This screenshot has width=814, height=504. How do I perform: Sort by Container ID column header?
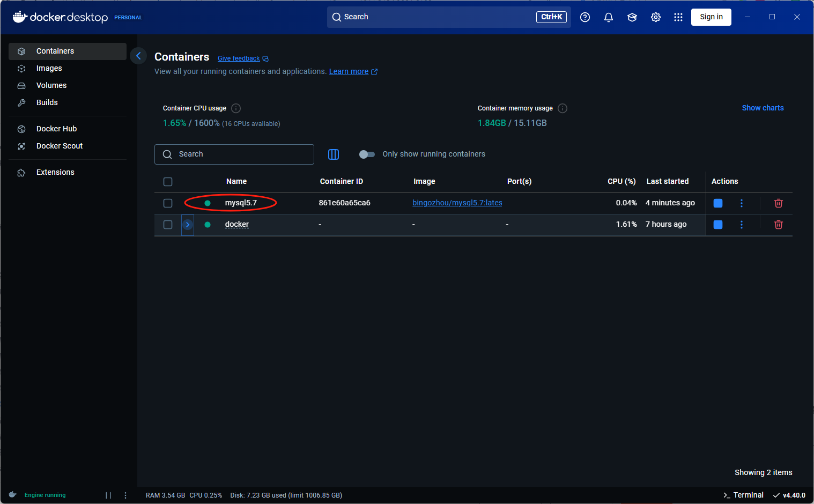342,181
